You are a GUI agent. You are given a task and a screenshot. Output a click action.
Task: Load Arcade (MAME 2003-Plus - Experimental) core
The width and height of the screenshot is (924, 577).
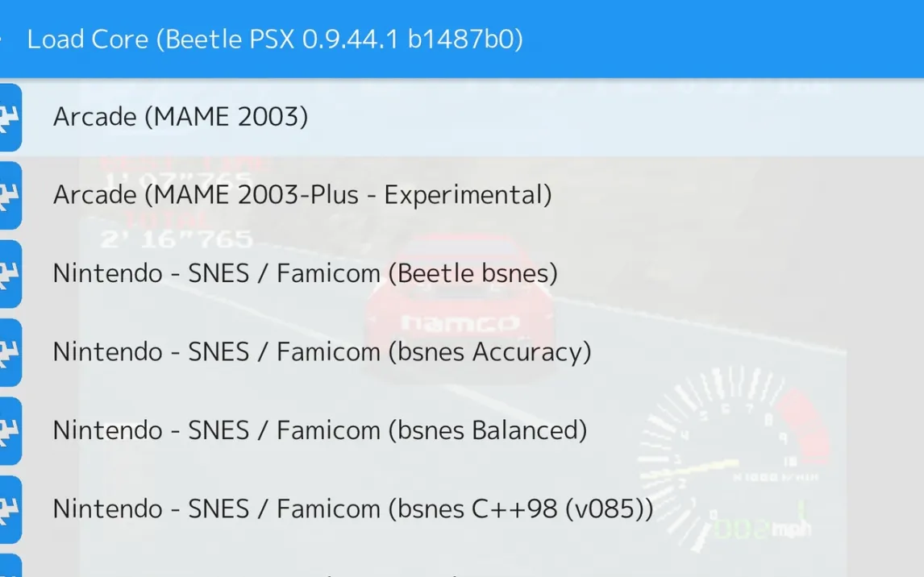click(302, 196)
